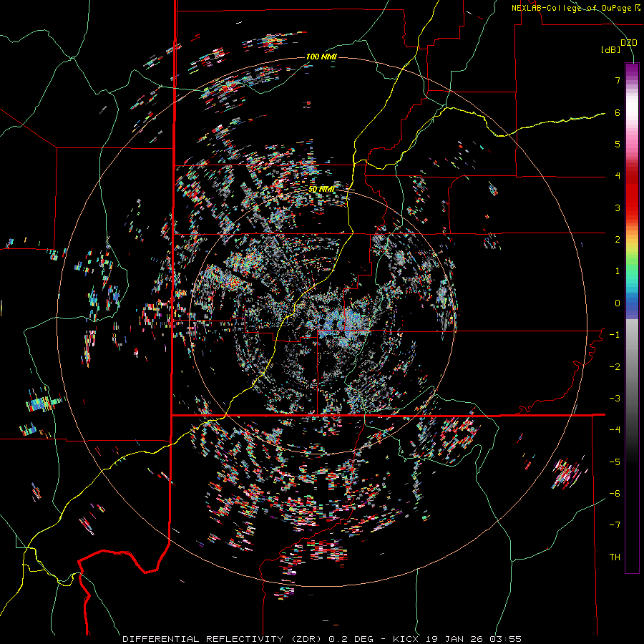
Task: Click the -5 value on the dB scale
Action: [x=615, y=462]
